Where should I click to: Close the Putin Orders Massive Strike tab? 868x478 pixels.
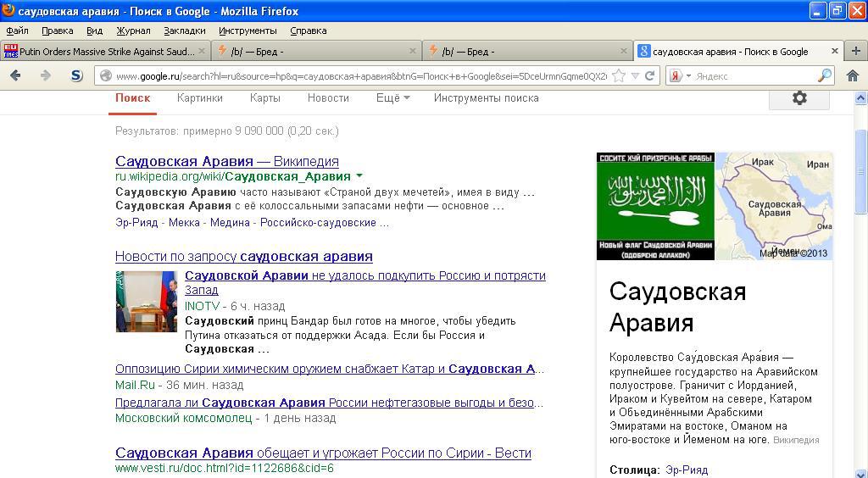click(202, 51)
